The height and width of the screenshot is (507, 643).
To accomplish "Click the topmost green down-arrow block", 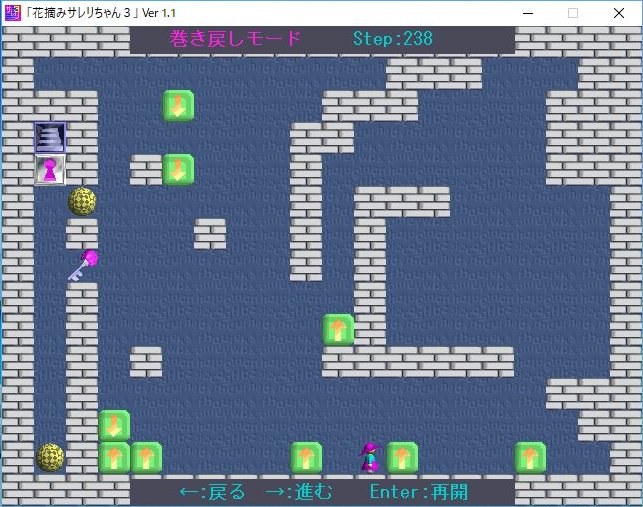I will click(x=178, y=105).
